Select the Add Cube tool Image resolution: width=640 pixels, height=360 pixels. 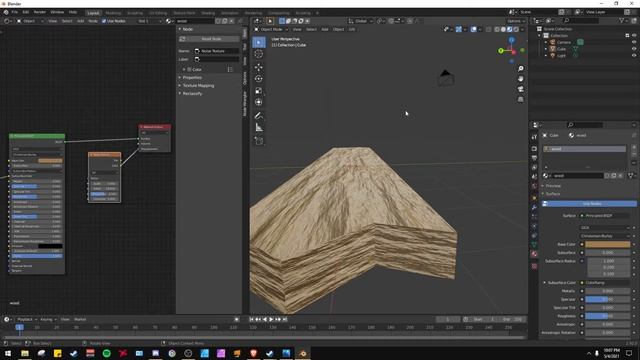tap(259, 141)
